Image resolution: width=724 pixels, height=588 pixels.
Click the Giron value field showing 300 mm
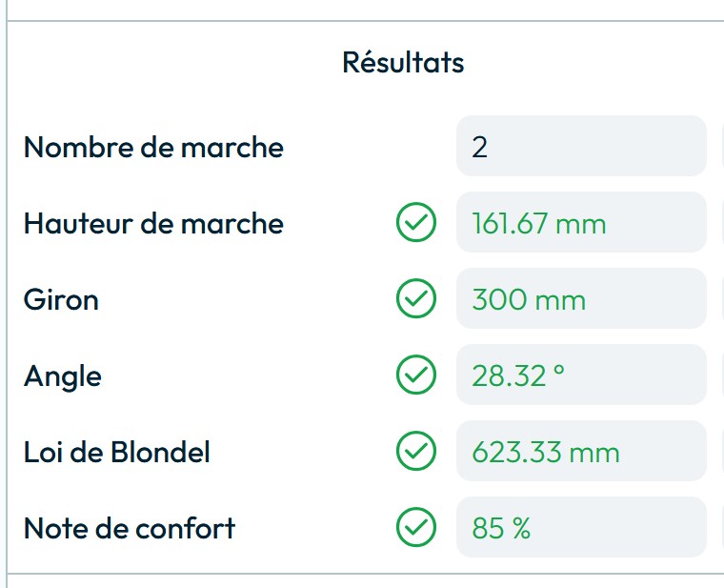point(581,299)
